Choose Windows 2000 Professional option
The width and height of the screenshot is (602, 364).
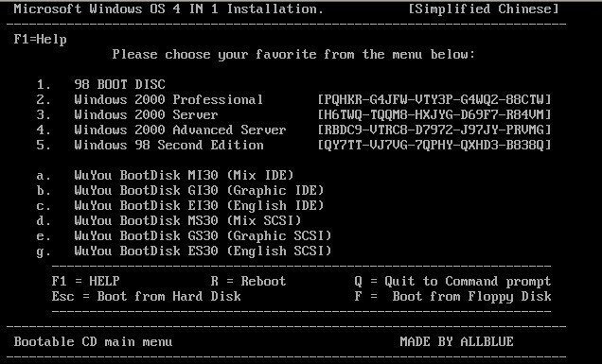point(150,99)
